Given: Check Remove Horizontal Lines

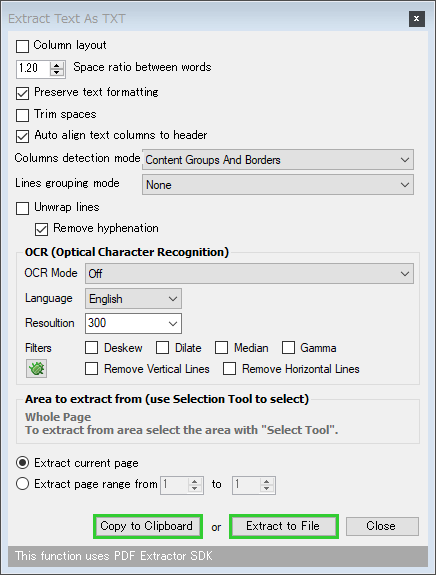Looking at the screenshot, I should [230, 369].
